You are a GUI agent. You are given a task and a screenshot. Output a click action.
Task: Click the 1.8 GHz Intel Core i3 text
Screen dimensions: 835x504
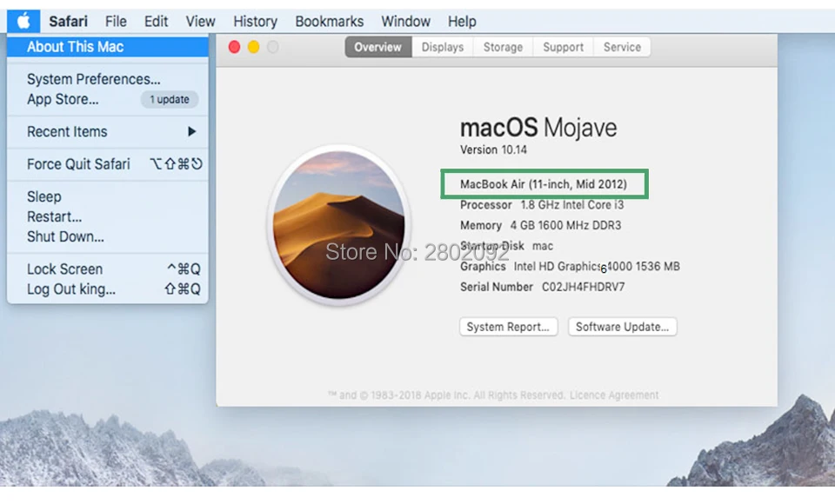572,205
